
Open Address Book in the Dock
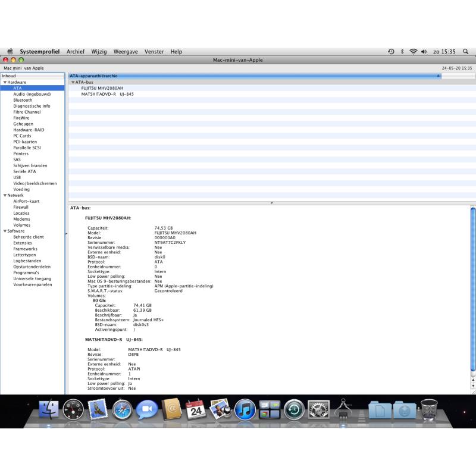click(x=171, y=409)
